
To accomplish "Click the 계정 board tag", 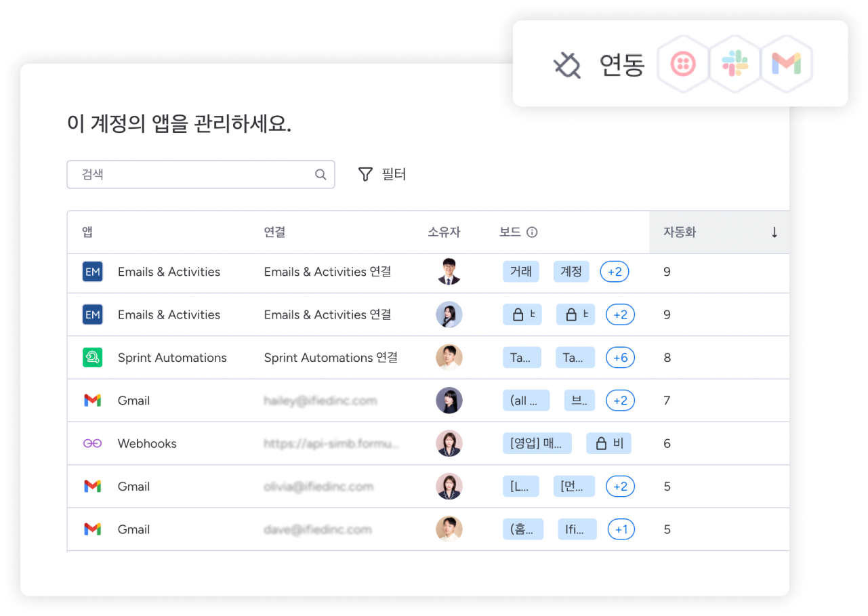I will (571, 272).
